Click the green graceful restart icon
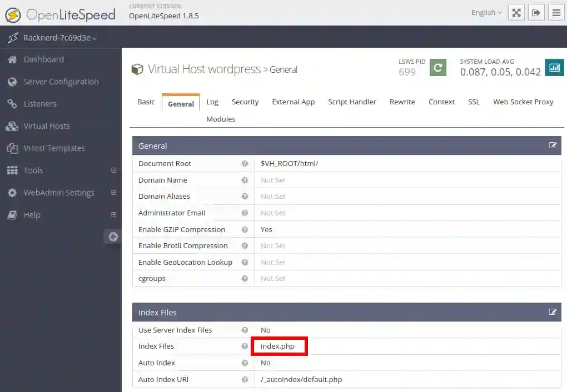This screenshot has width=567, height=392. click(x=438, y=68)
